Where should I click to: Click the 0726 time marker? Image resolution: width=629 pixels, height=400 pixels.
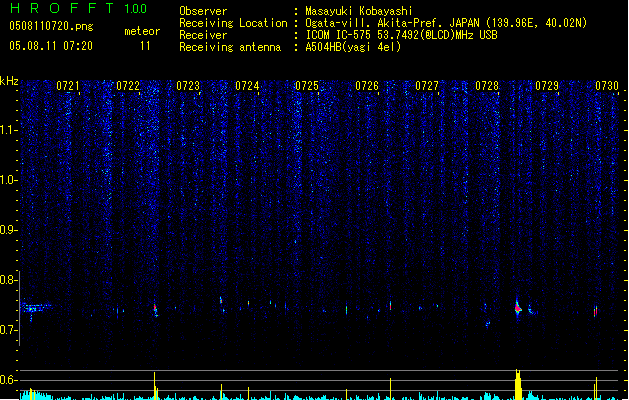coord(367,86)
